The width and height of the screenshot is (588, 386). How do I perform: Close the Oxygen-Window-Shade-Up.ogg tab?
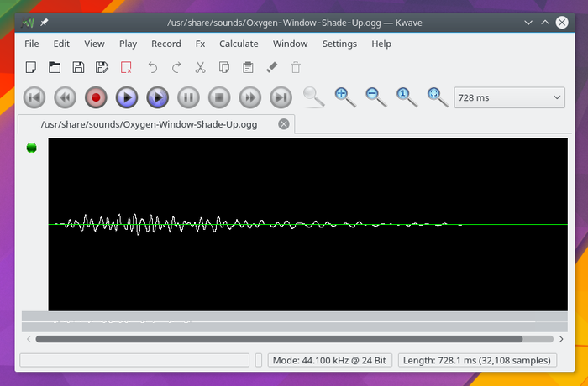pyautogui.click(x=284, y=124)
